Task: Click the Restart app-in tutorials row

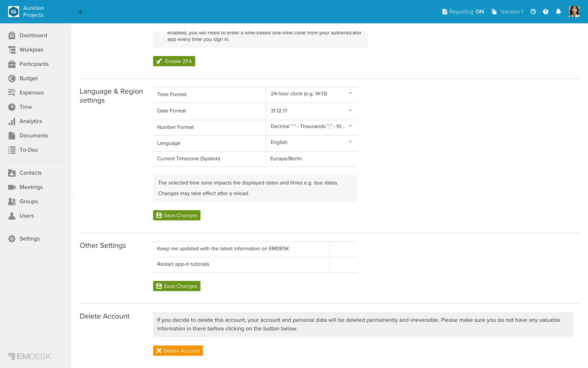Action: (255, 265)
